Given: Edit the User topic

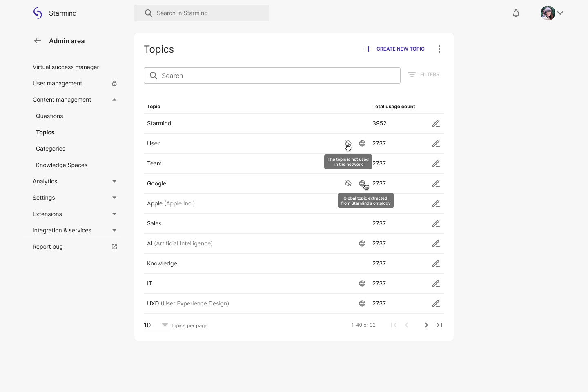Looking at the screenshot, I should tap(436, 143).
